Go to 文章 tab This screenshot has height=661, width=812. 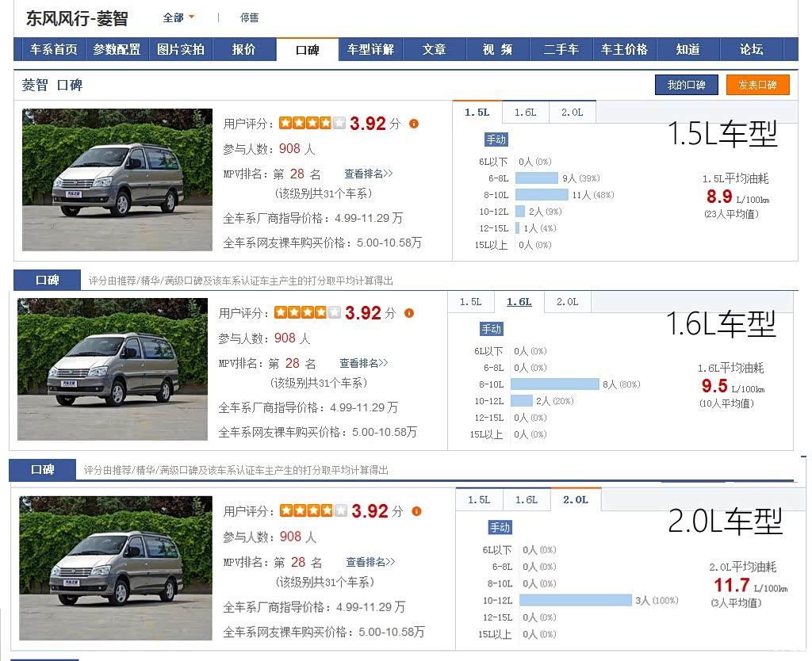434,50
